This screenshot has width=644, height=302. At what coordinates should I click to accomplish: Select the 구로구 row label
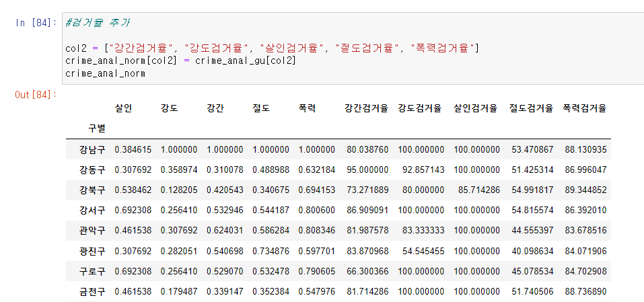(92, 271)
